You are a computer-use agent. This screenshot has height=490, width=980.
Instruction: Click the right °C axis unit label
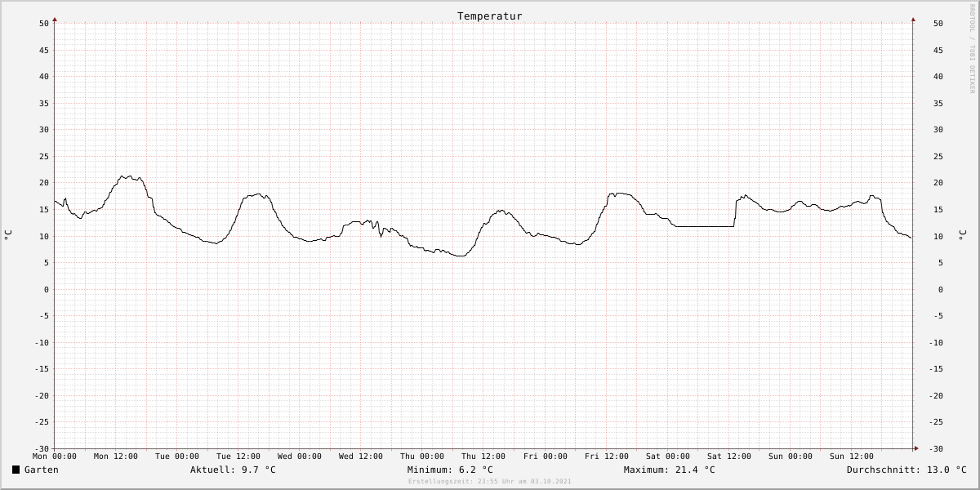pos(961,235)
